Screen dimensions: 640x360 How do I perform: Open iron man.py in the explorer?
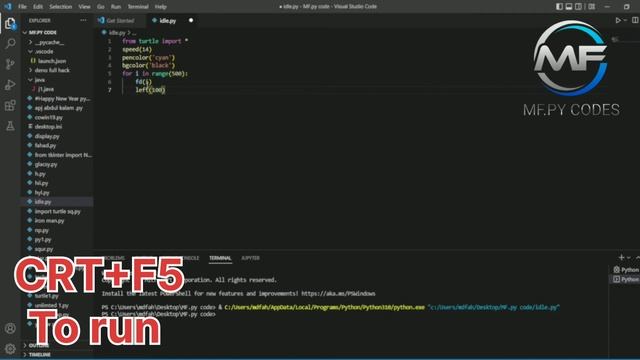pos(49,220)
